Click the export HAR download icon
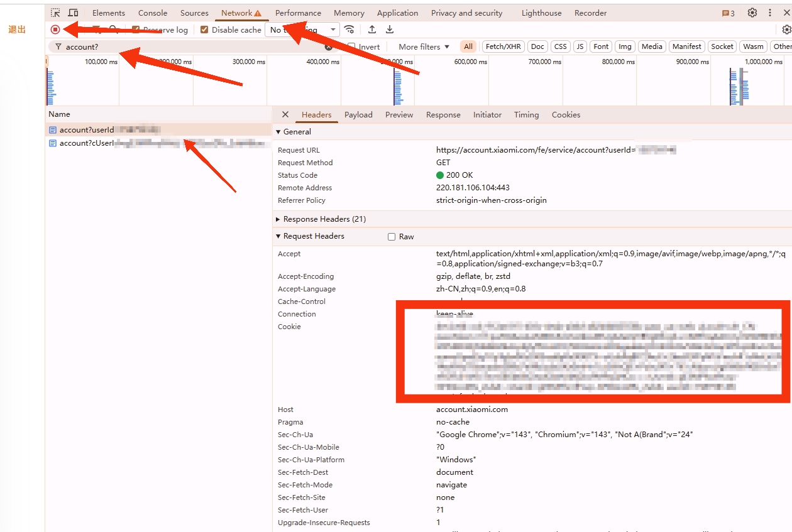This screenshot has width=792, height=532. (x=390, y=30)
